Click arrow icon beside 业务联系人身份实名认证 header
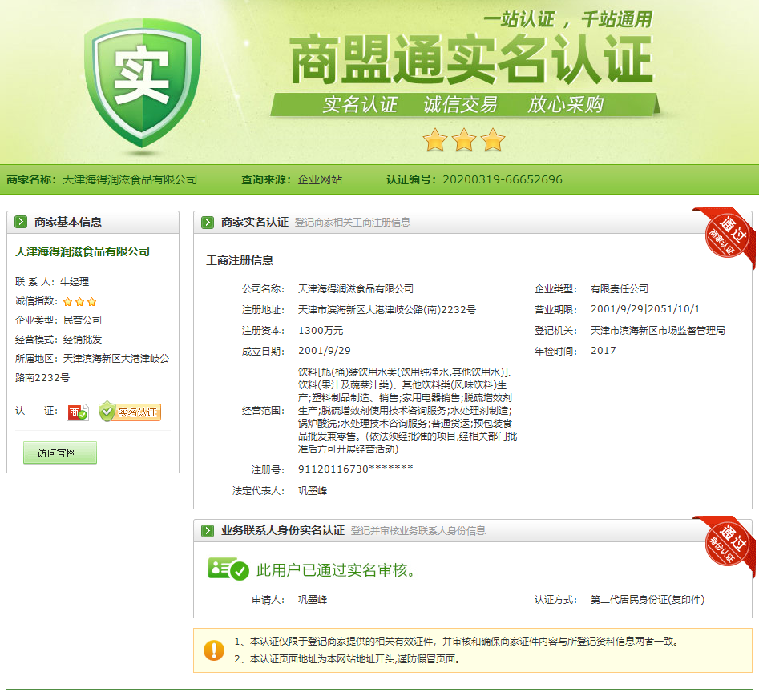The height and width of the screenshot is (700, 759). (x=208, y=530)
